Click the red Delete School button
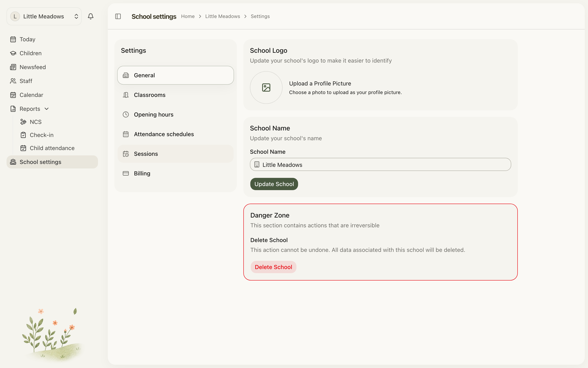This screenshot has height=368, width=588. [x=273, y=267]
